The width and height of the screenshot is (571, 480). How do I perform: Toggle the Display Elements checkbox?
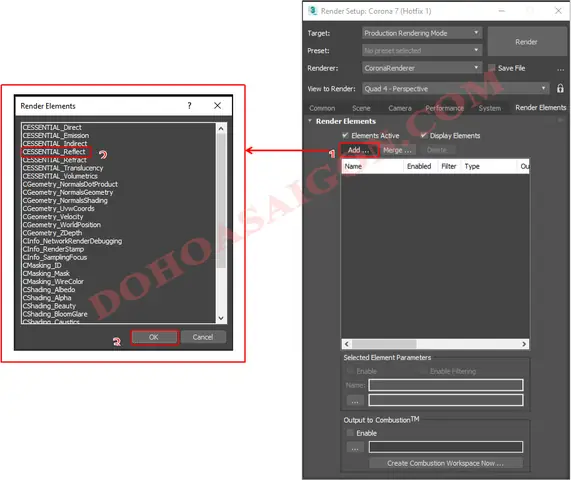pos(424,135)
